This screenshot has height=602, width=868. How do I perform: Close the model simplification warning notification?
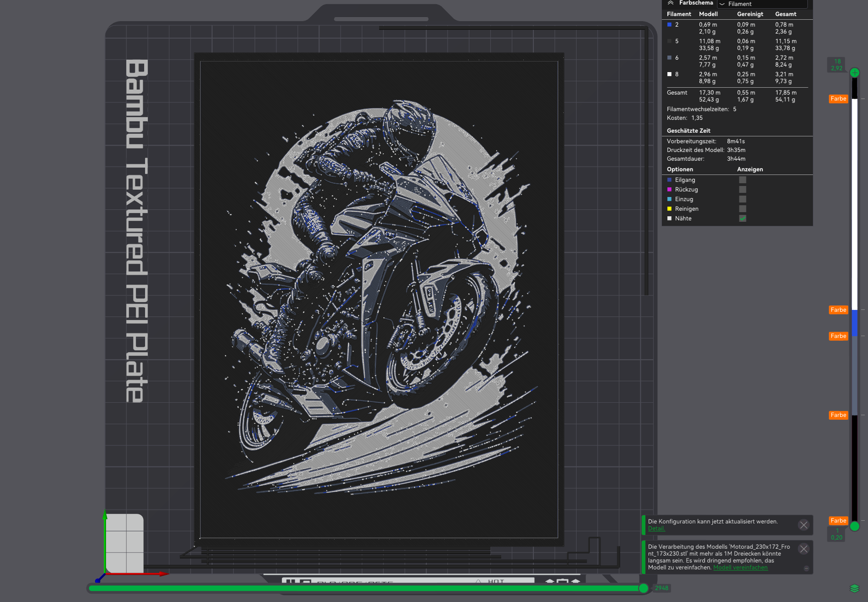803,549
